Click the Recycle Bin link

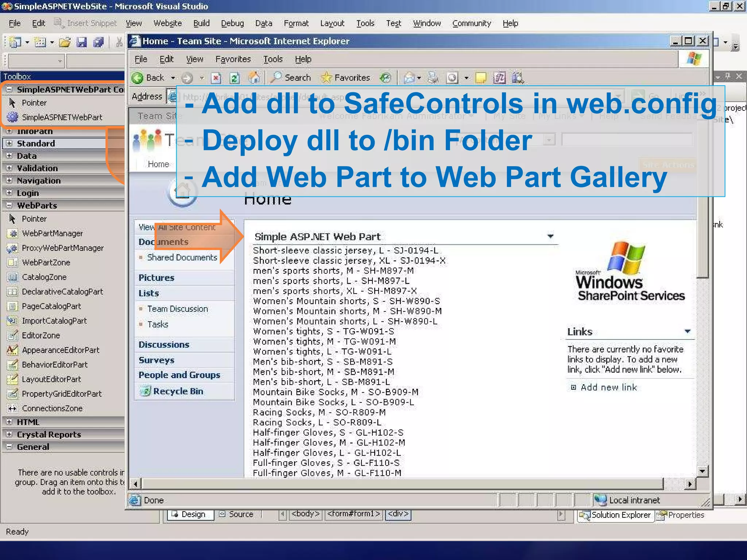coord(178,391)
